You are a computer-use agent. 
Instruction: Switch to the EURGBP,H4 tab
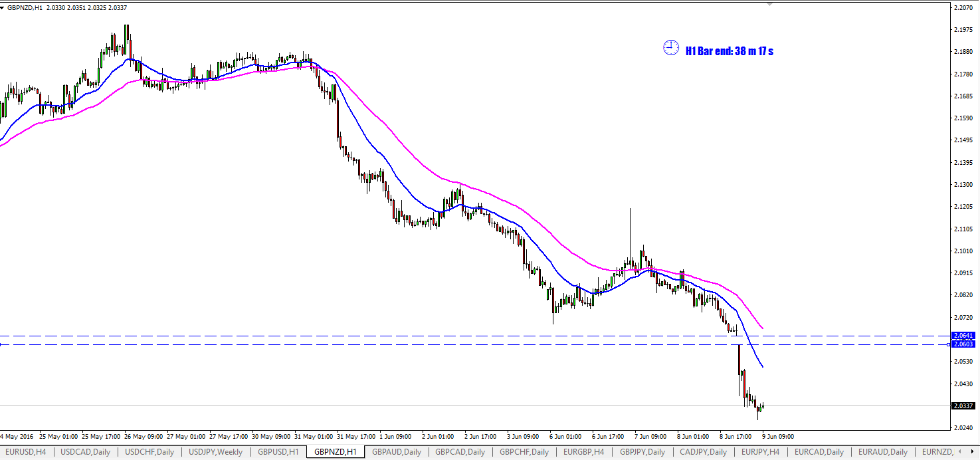point(584,452)
